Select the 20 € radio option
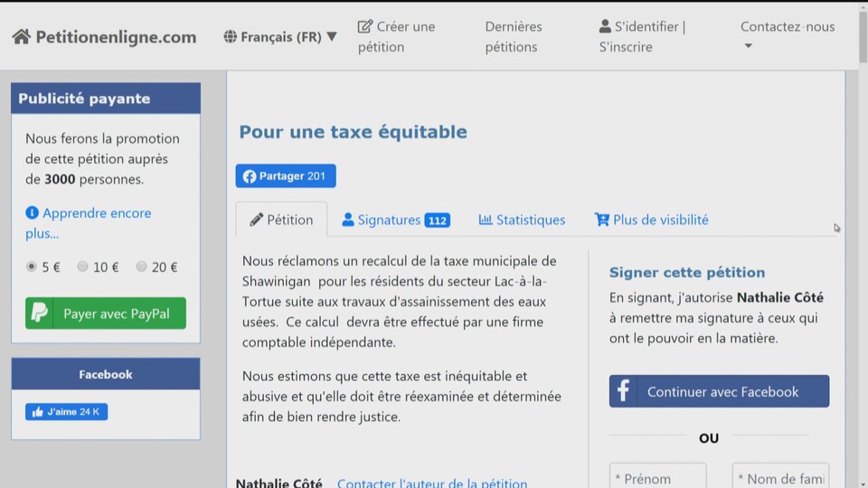 (142, 267)
